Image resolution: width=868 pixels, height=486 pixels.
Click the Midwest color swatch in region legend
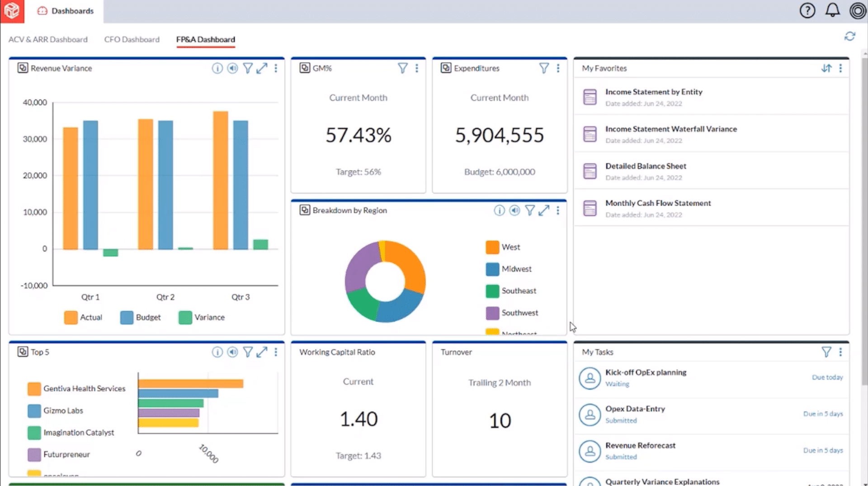coord(491,269)
